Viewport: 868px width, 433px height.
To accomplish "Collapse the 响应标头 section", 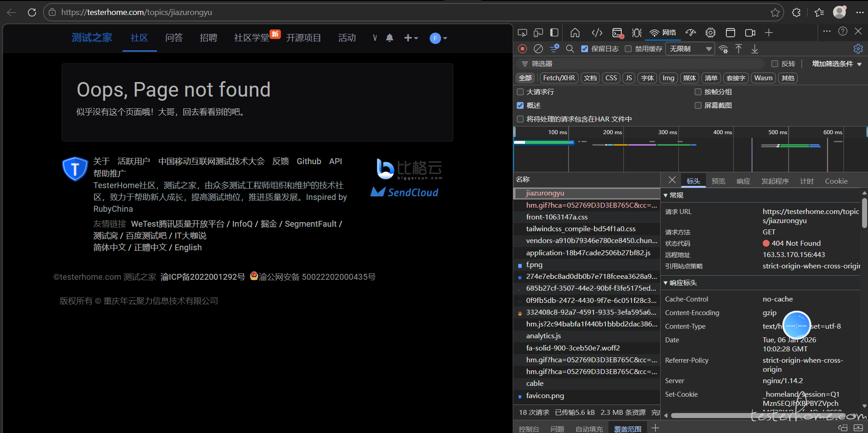I will (666, 283).
